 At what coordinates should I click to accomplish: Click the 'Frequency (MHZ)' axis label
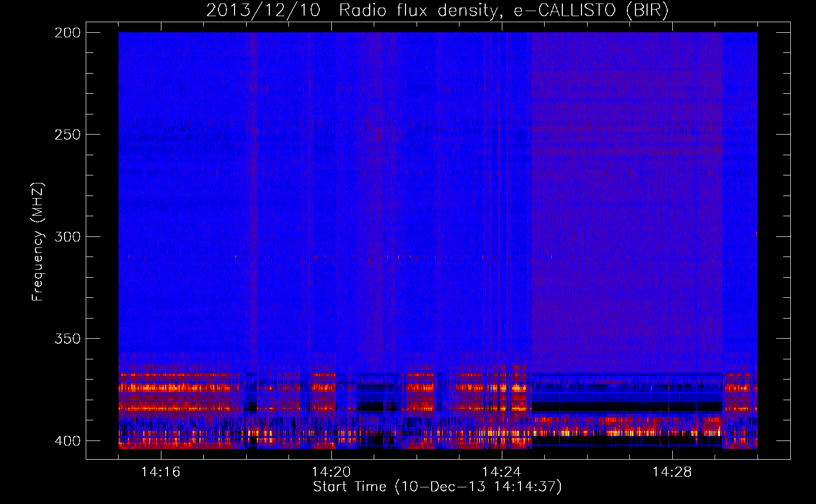(38, 242)
